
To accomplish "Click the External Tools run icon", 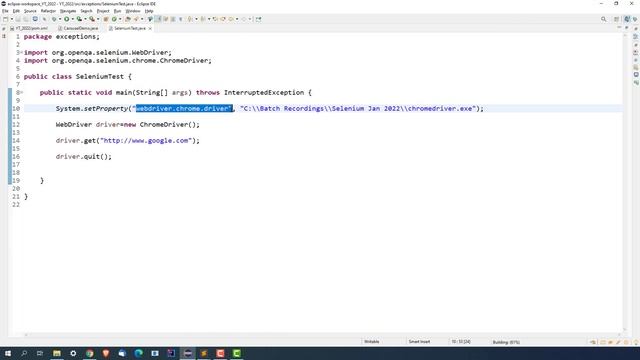I will [x=92, y=19].
